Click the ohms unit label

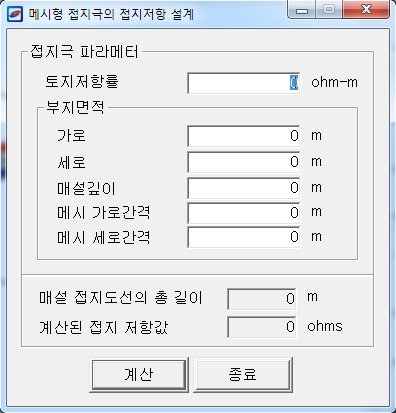[325, 326]
